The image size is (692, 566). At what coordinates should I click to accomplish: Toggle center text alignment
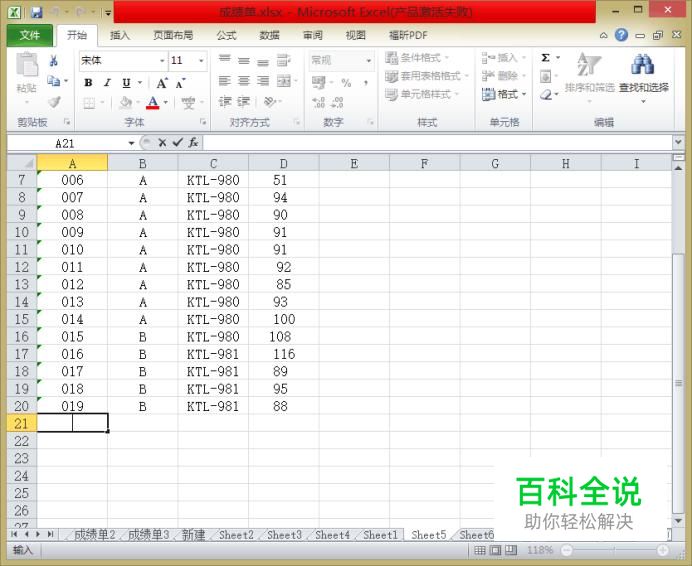pos(244,81)
